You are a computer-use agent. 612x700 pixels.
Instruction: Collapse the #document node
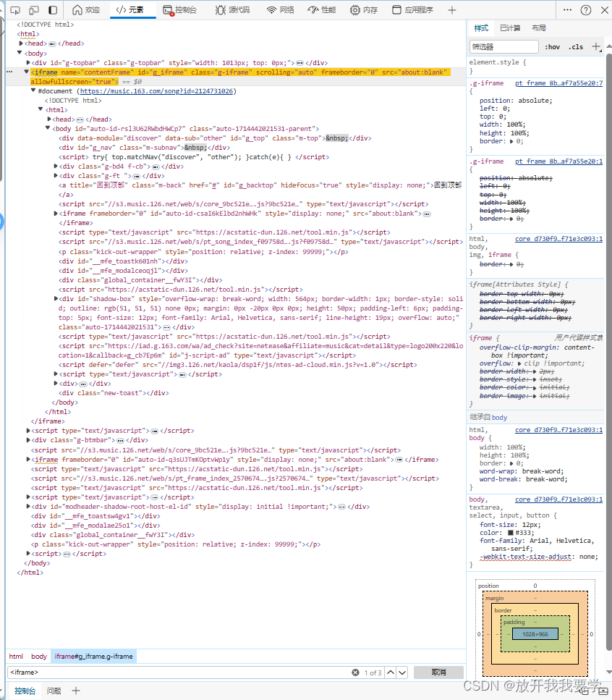[x=33, y=90]
